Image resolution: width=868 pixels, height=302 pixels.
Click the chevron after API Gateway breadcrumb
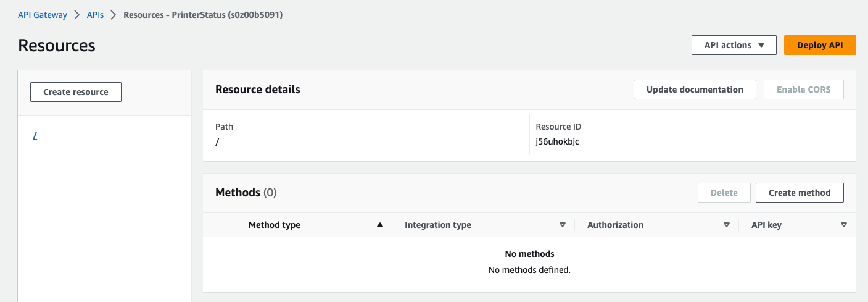pyautogui.click(x=77, y=15)
